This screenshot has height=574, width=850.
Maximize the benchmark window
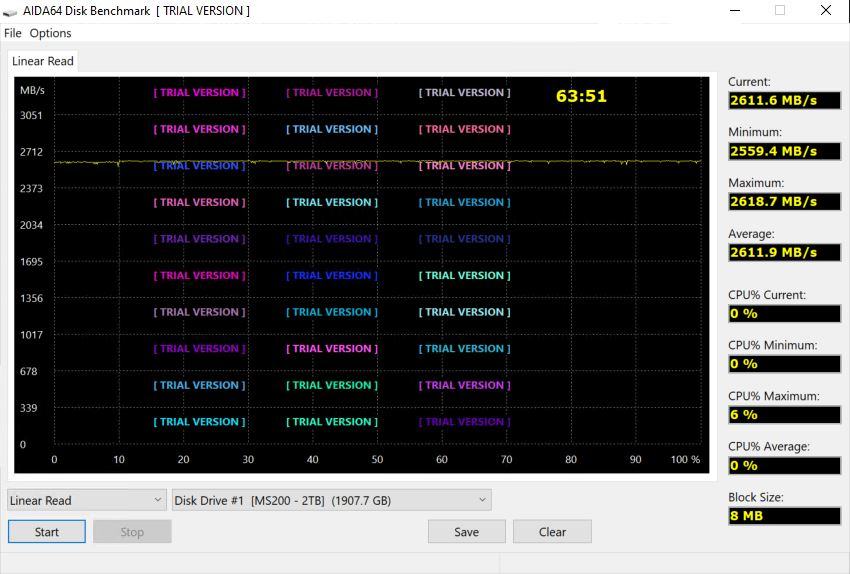[x=780, y=10]
